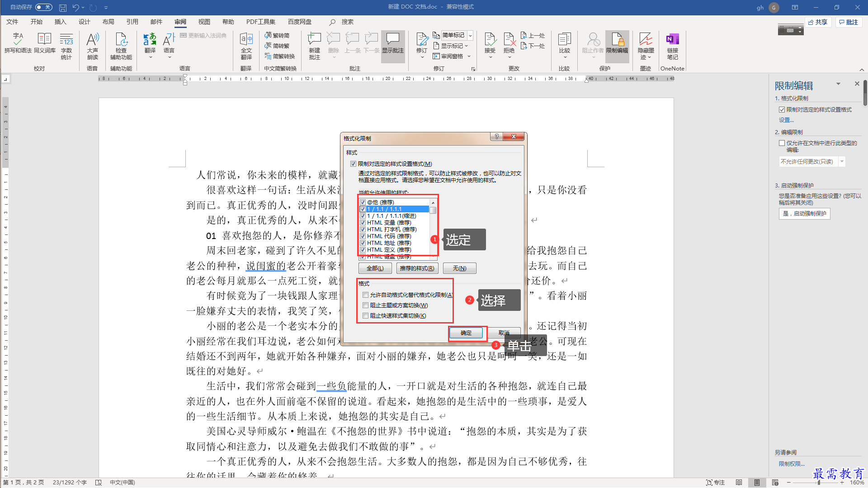Uncheck 限制对选定的样式设置格式(M) in dialog
This screenshot has width=868, height=488.
353,164
